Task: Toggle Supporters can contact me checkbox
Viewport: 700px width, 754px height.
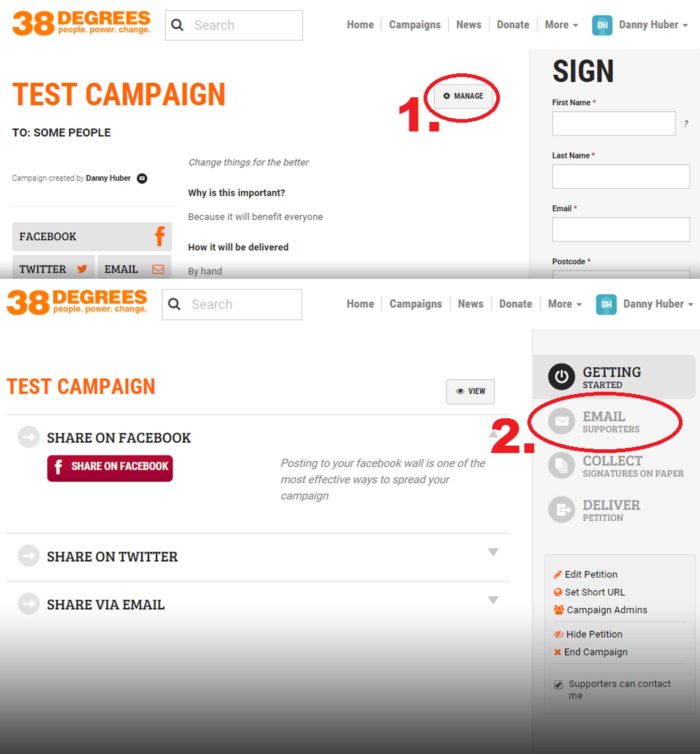Action: tap(558, 684)
